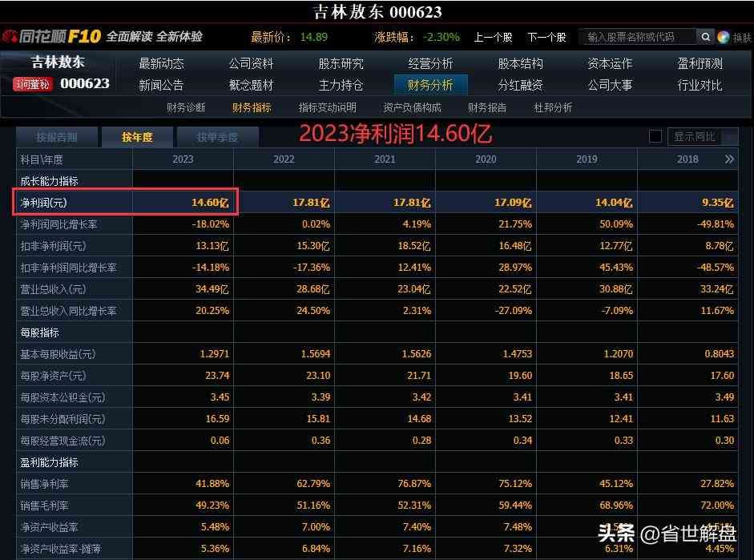Click the red 问董秘 badge
Image resolution: width=754 pixels, height=560 pixels.
coord(33,83)
